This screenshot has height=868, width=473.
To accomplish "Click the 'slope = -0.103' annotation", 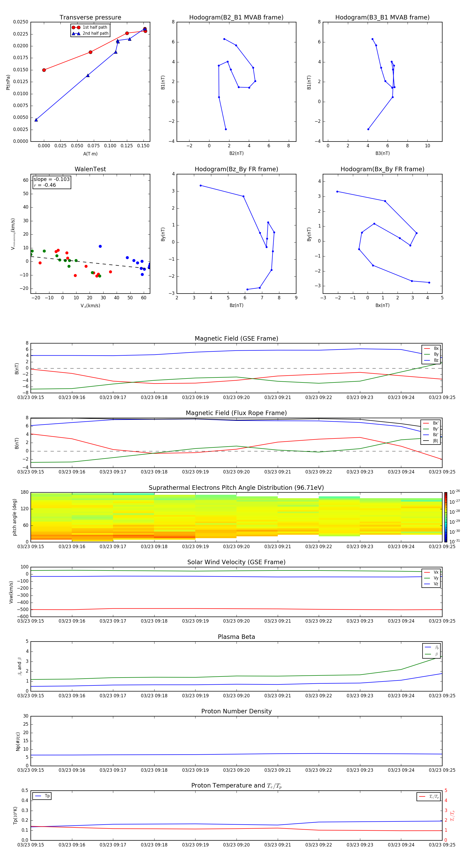I will point(52,179).
